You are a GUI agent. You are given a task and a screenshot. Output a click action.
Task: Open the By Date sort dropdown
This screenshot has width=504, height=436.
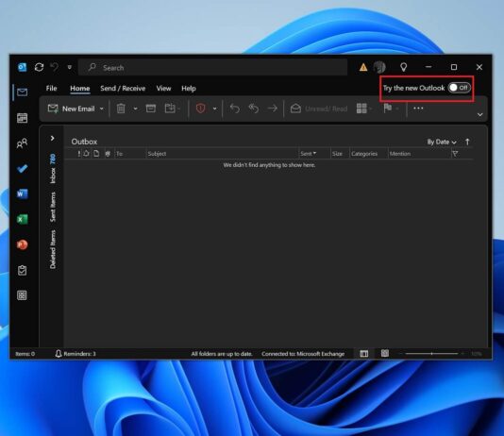(x=442, y=142)
